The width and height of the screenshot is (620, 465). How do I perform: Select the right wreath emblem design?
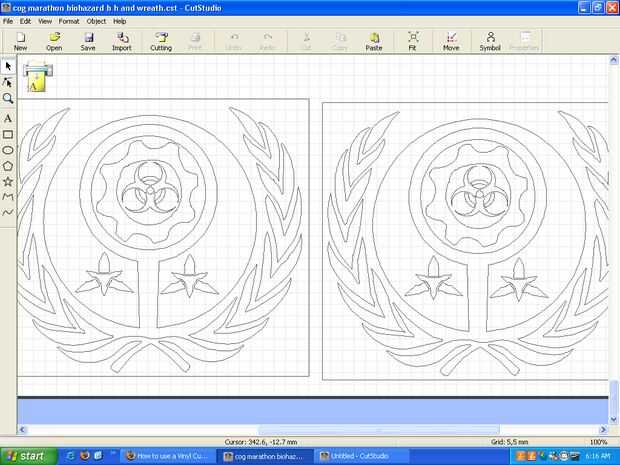pyautogui.click(x=467, y=242)
